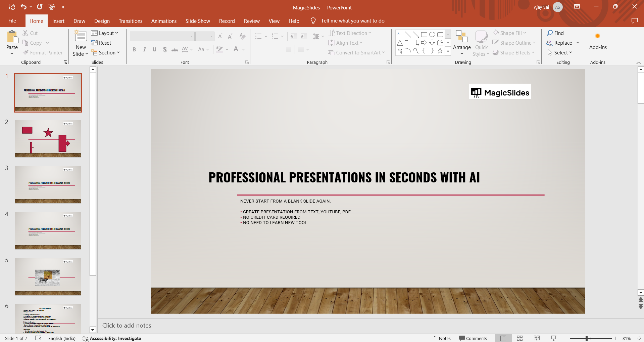644x342 pixels.
Task: Open Reading View from status bar
Action: (x=537, y=338)
